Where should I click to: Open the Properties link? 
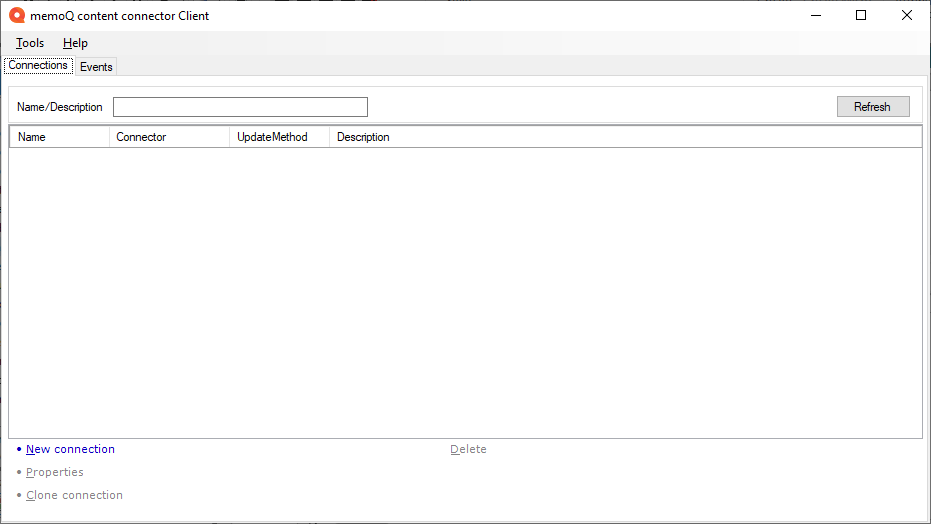55,473
